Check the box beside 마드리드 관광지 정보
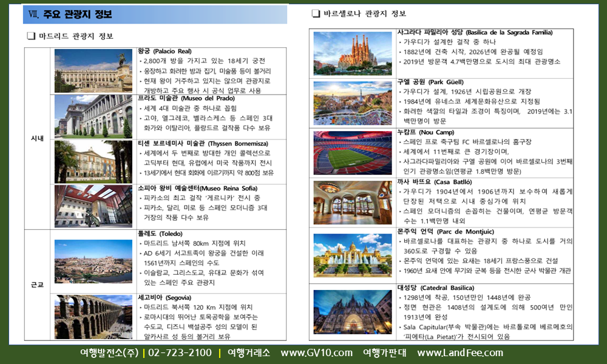 point(31,36)
